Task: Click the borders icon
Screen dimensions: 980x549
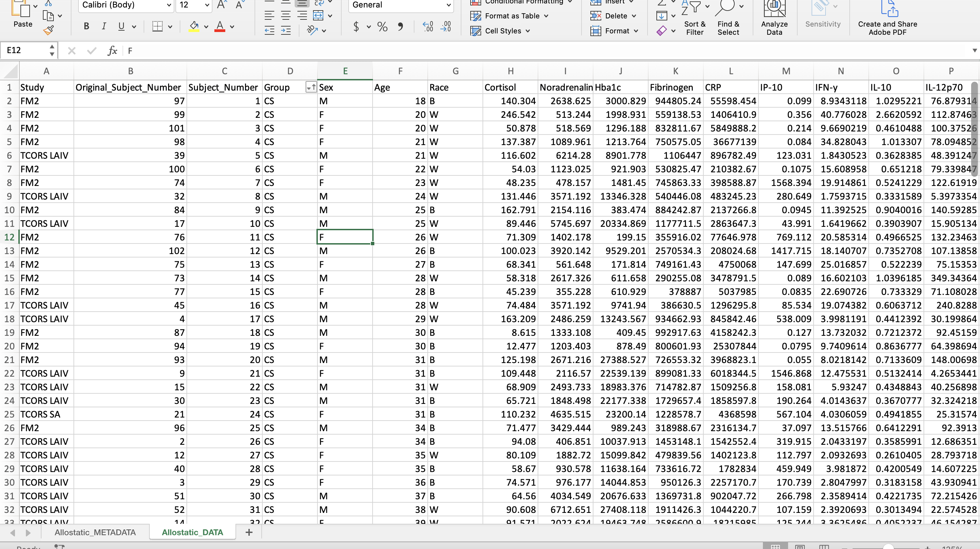Action: 157,27
